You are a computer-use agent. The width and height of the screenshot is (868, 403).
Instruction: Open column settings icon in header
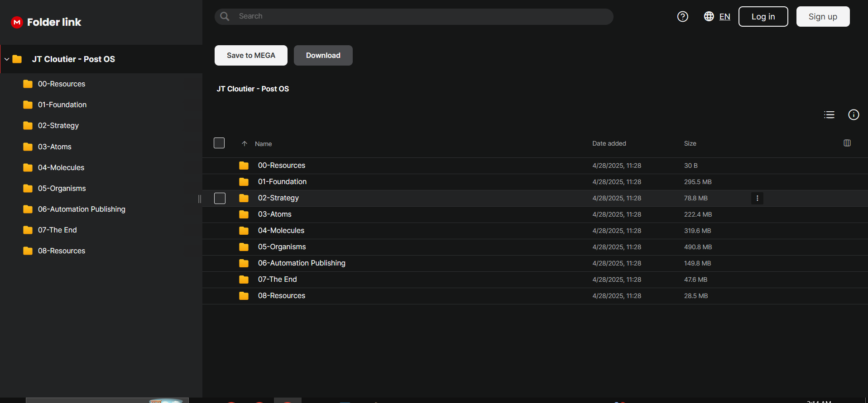click(847, 143)
